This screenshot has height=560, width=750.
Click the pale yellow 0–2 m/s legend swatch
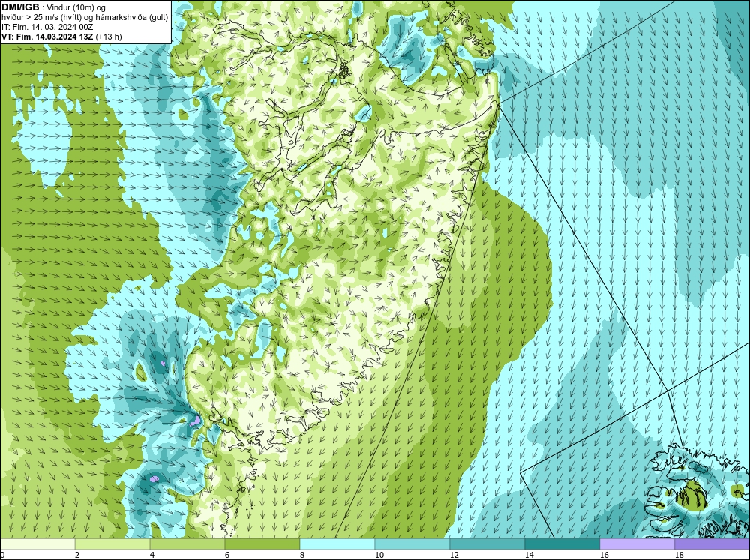pyautogui.click(x=37, y=544)
